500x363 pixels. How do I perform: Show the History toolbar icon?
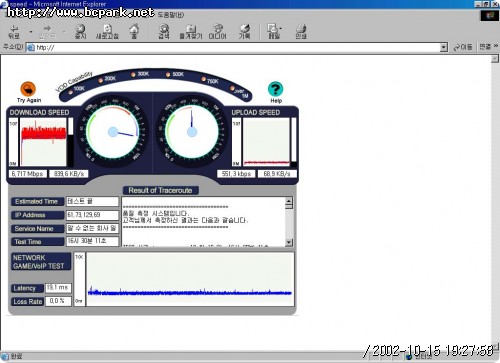(244, 32)
